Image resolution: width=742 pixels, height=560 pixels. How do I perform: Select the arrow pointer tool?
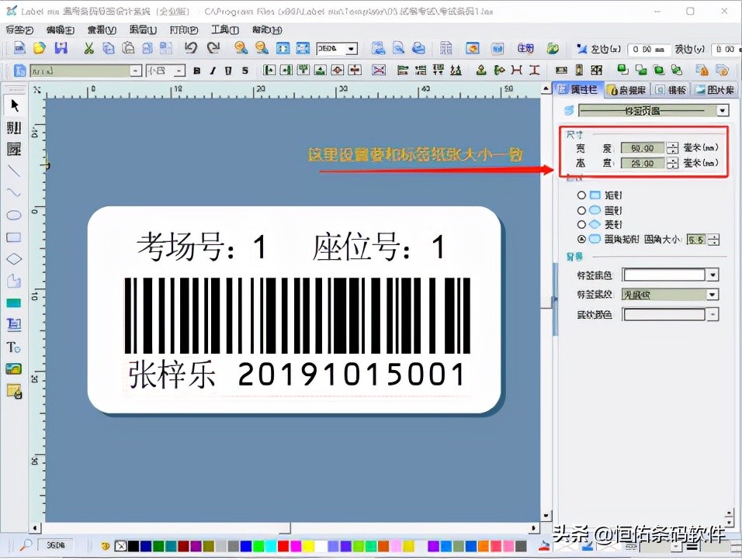pyautogui.click(x=14, y=106)
